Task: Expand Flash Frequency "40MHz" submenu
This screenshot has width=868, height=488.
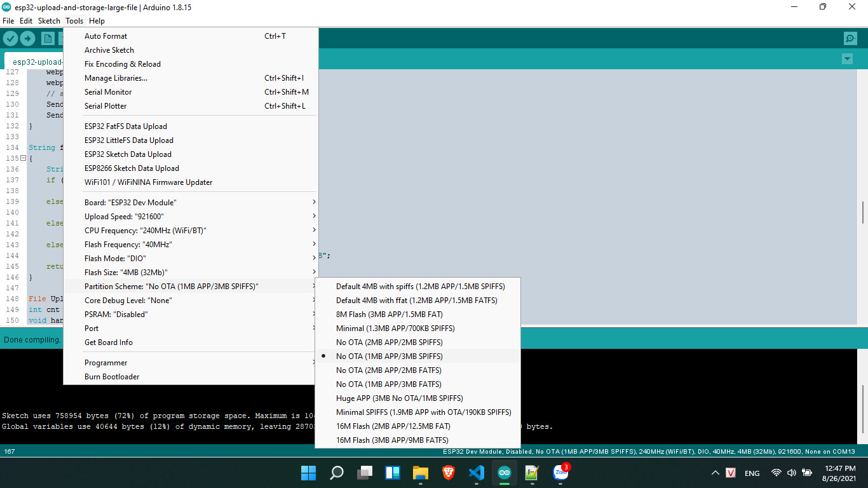Action: coord(191,245)
